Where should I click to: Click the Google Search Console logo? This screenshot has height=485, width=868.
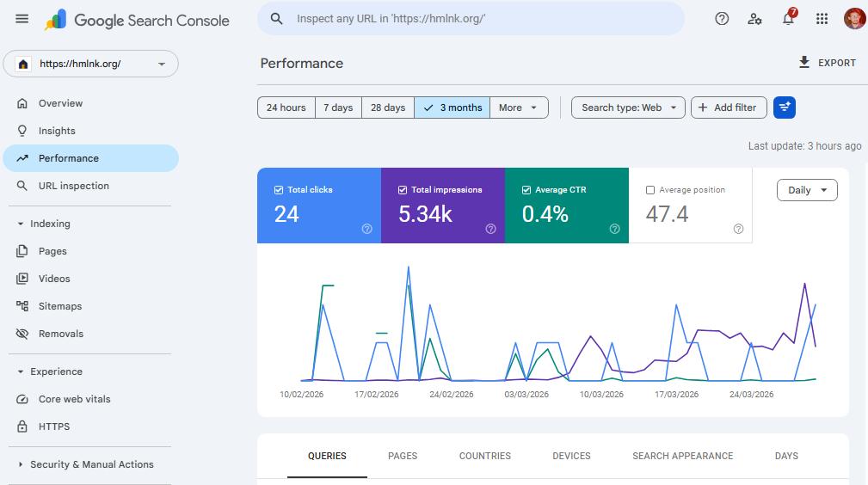coord(137,20)
